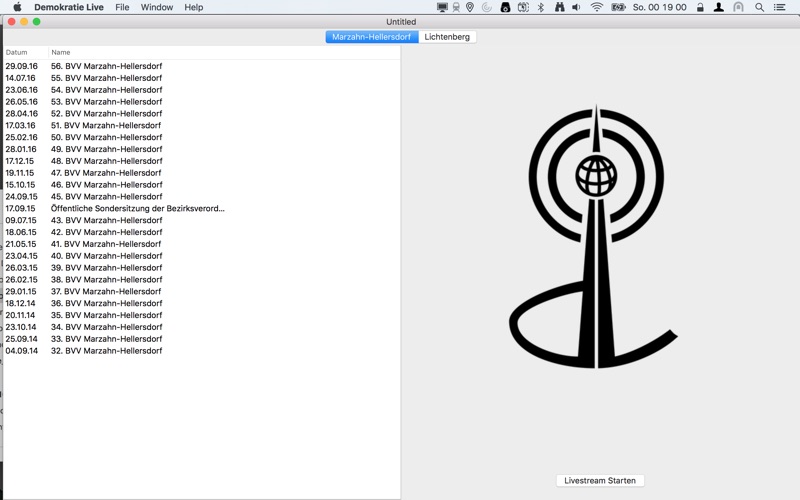Click the train icon in menu bar

point(456,7)
